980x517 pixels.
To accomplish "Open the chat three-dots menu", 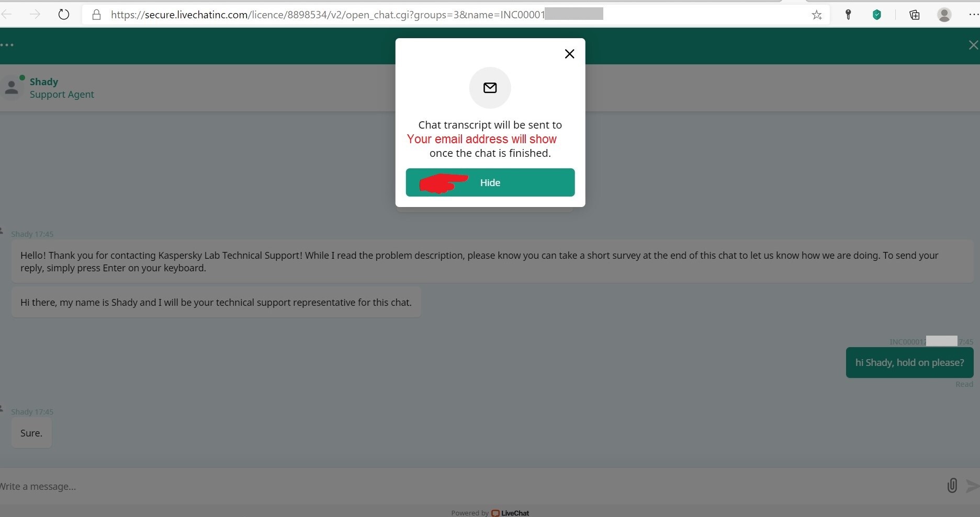I will pyautogui.click(x=7, y=45).
